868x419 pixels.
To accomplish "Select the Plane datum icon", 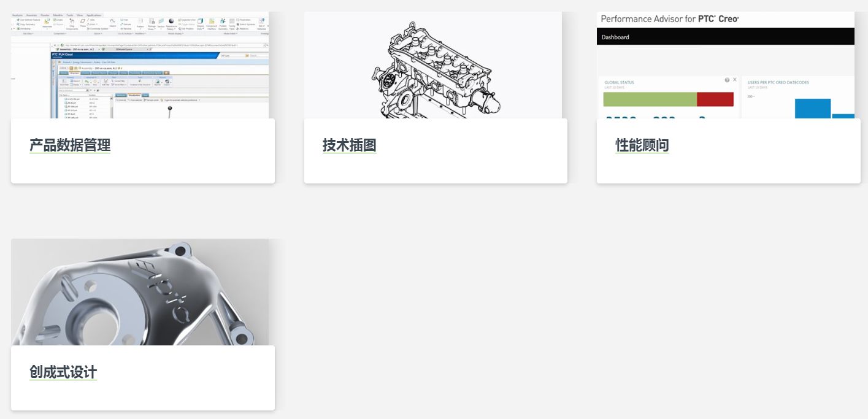I will pos(83,21).
